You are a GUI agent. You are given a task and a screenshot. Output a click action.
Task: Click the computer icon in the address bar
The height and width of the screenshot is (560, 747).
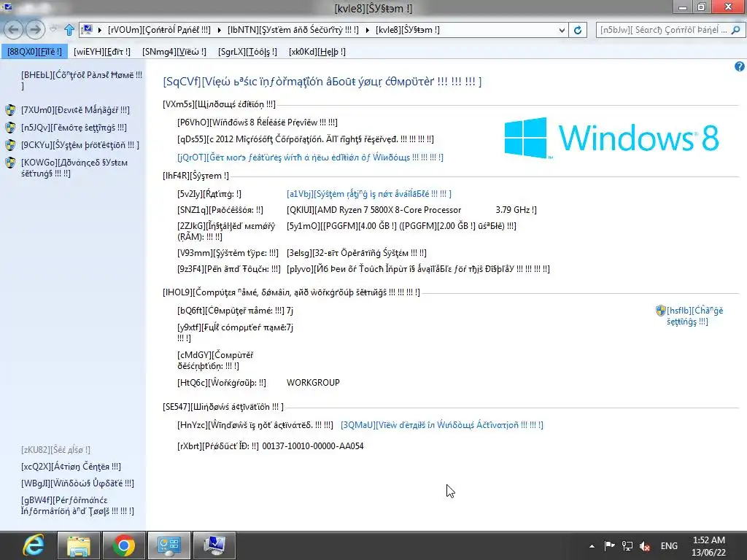88,29
